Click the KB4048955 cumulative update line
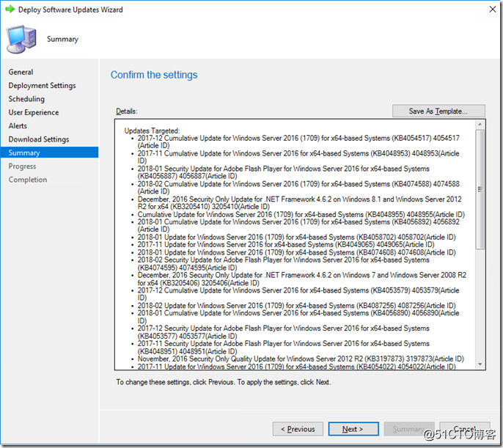 click(301, 214)
